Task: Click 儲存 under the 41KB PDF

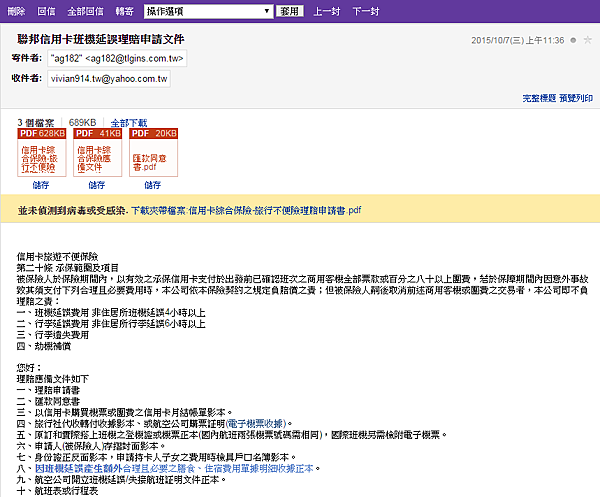Action: [x=97, y=185]
